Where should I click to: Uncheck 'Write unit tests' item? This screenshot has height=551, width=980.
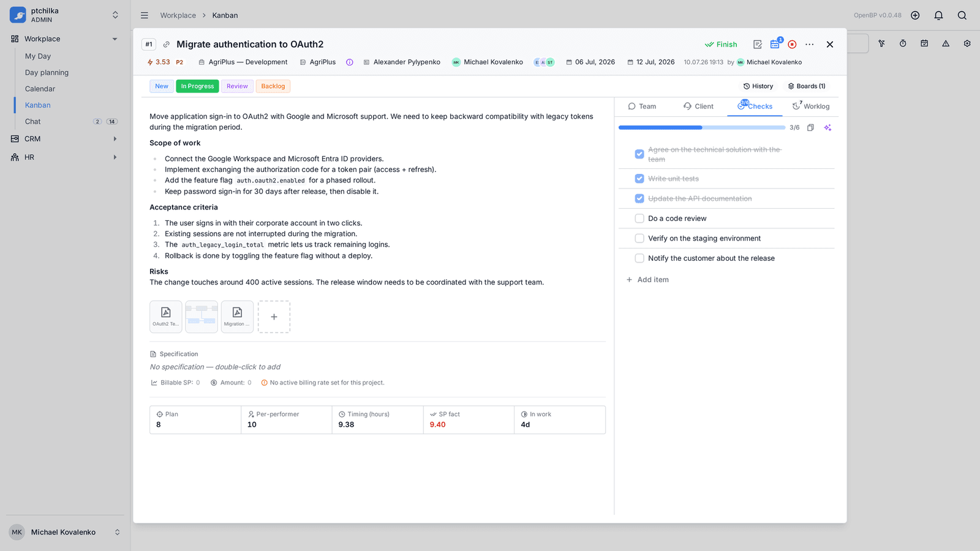pos(639,179)
